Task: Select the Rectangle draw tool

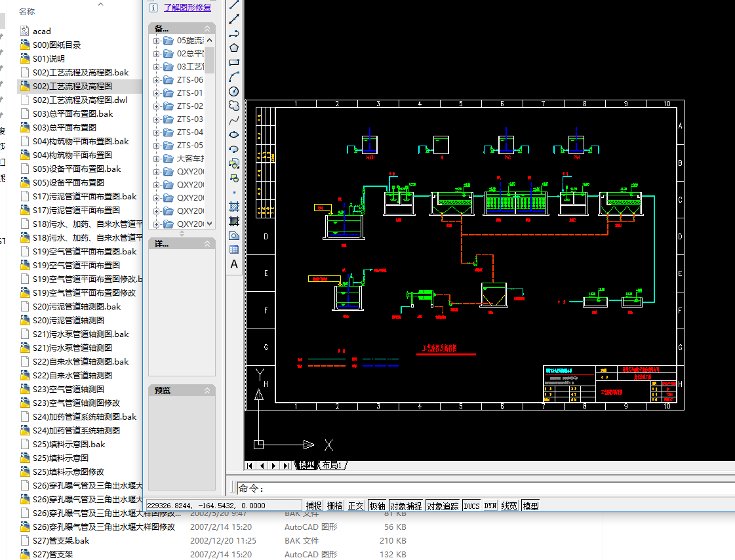Action: [234, 62]
